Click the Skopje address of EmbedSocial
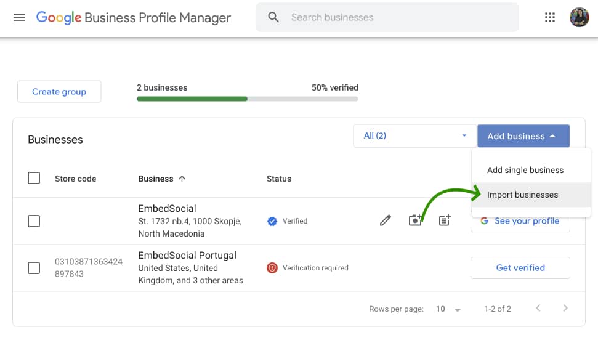598x364 pixels. 190,227
